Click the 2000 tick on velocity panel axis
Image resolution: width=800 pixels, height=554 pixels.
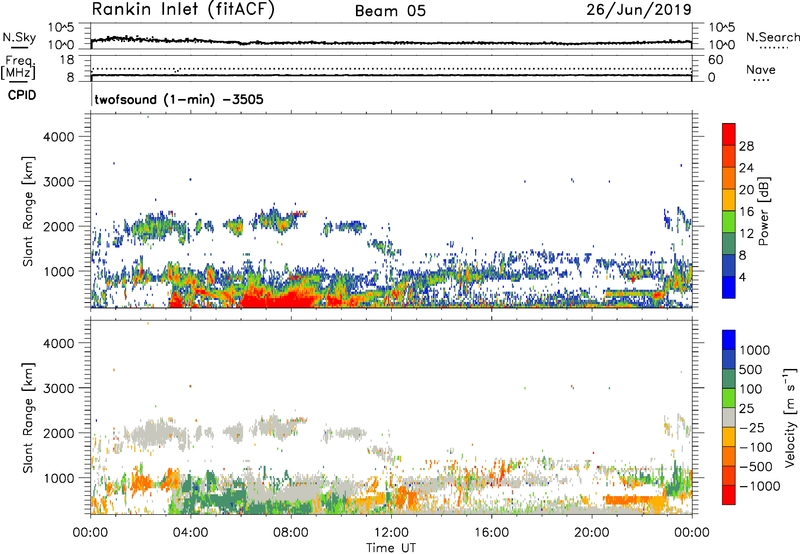[x=59, y=433]
